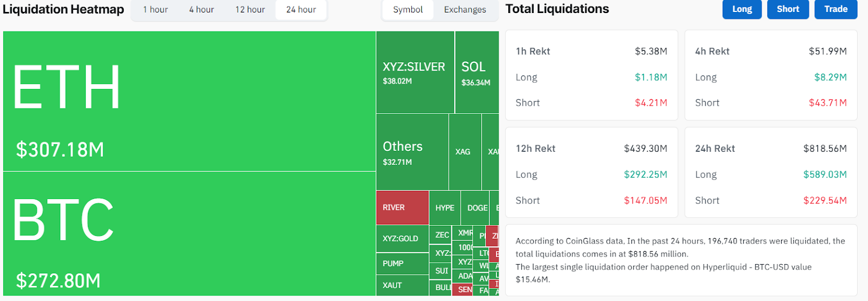Select the DOGE heatmap tile
This screenshot has height=301, width=868.
[476, 208]
